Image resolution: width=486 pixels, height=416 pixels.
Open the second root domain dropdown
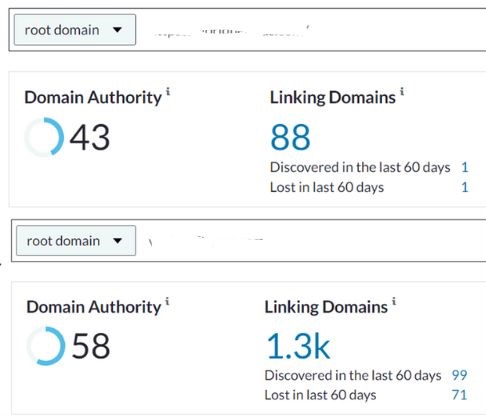pyautogui.click(x=76, y=240)
